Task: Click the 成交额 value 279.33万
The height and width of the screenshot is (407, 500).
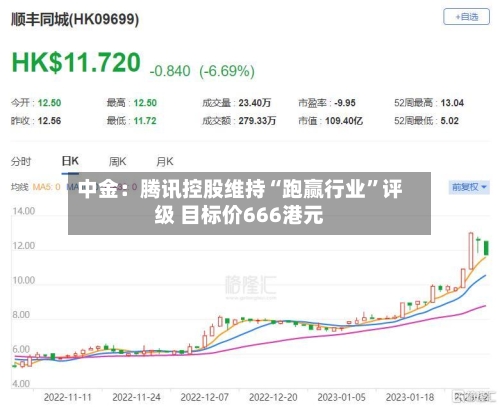Action: [257, 121]
